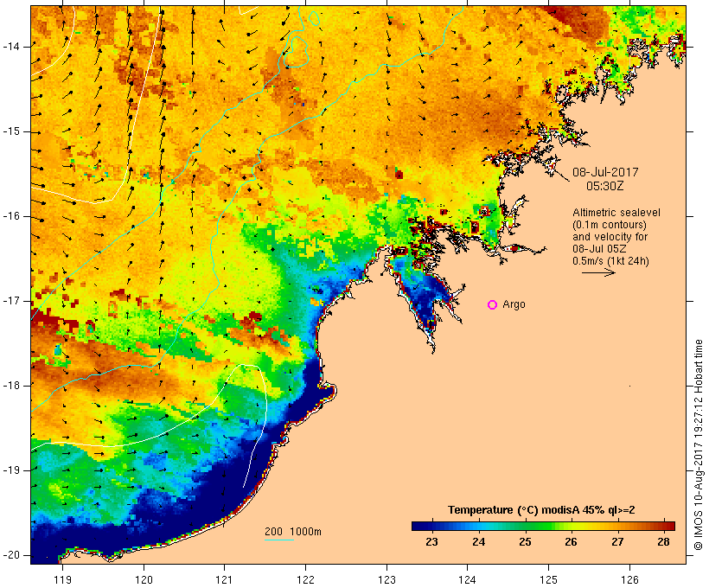Click latitude axis label '-16'
709x588 pixels.
pos(11,216)
